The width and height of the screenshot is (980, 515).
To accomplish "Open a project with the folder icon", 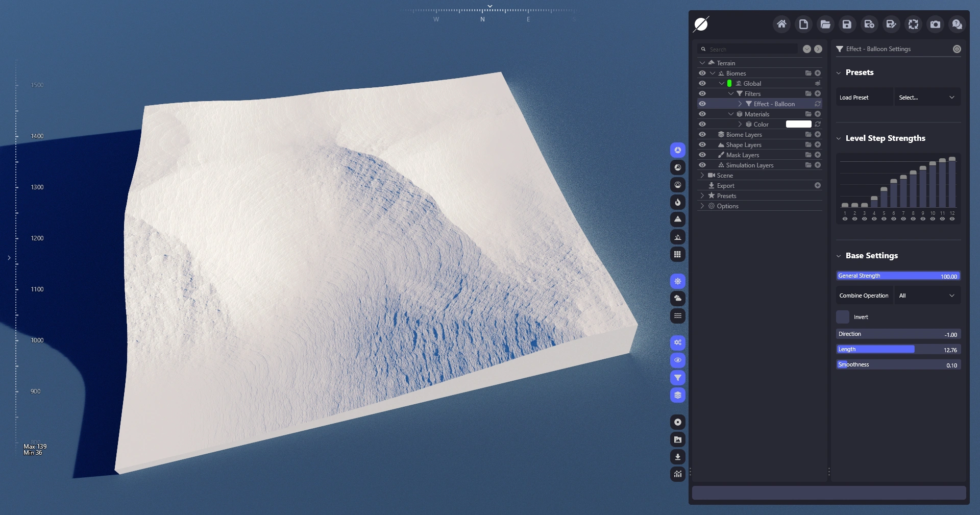I will (825, 24).
